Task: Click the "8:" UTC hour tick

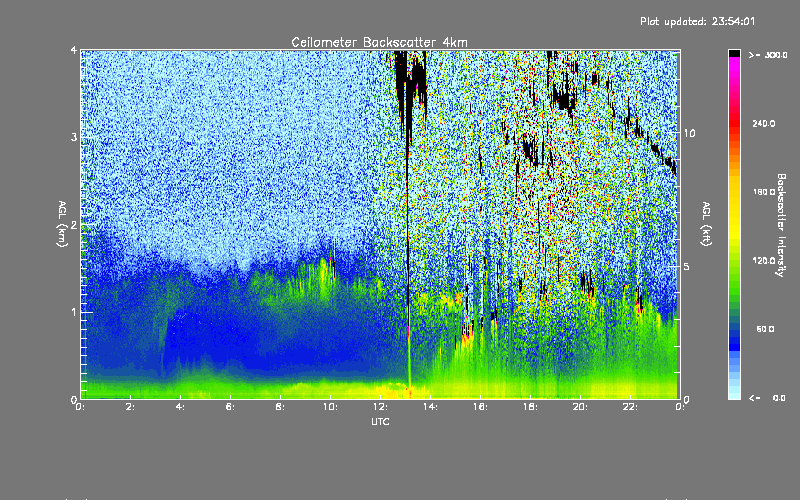Action: tap(280, 407)
